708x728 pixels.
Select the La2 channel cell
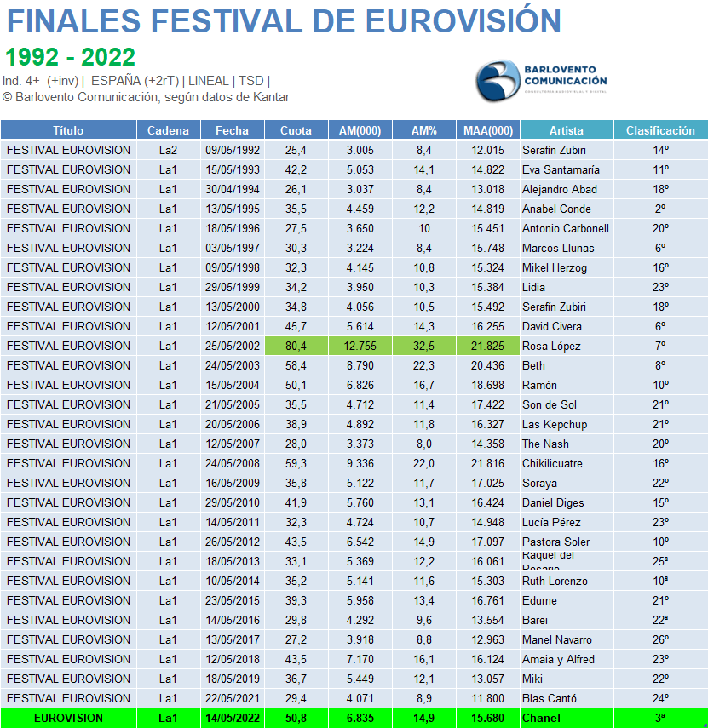click(168, 150)
